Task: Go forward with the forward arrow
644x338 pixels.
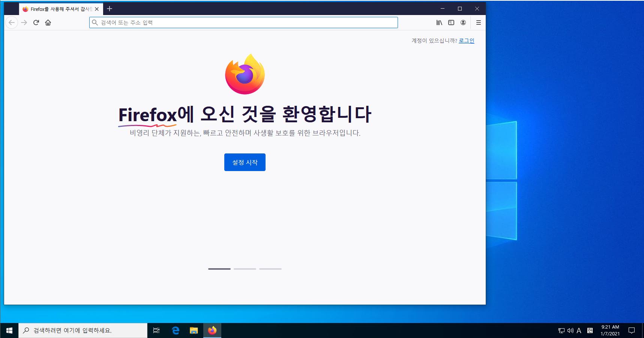Action: [24, 23]
